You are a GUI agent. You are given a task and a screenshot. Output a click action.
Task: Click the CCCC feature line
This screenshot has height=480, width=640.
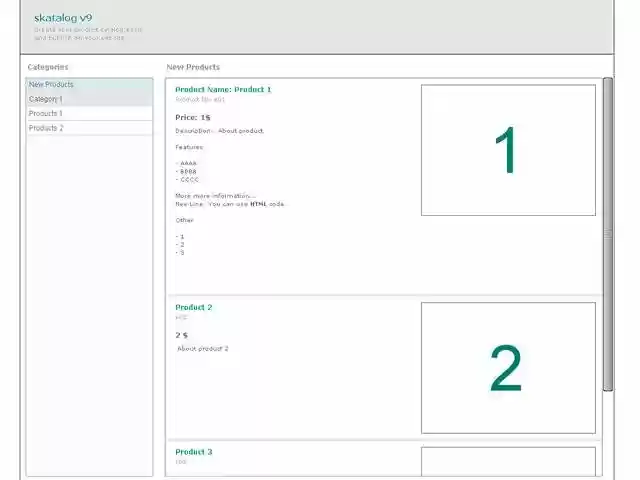pyautogui.click(x=187, y=180)
